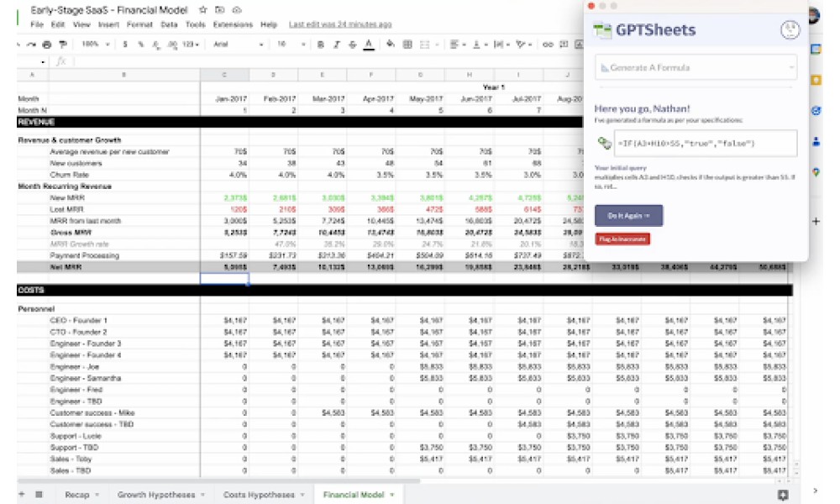The height and width of the screenshot is (504, 840).
Task: Star the Early-Stage SaaS document
Action: [203, 9]
